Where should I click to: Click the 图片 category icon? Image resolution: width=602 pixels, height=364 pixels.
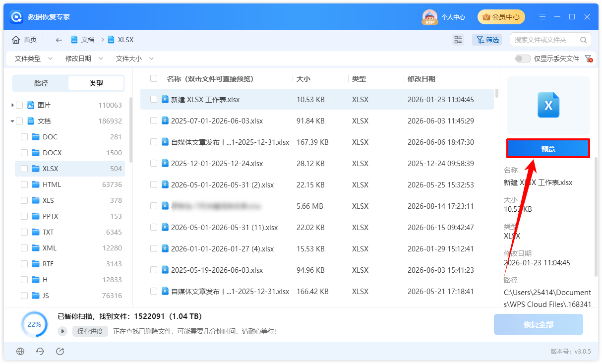31,105
